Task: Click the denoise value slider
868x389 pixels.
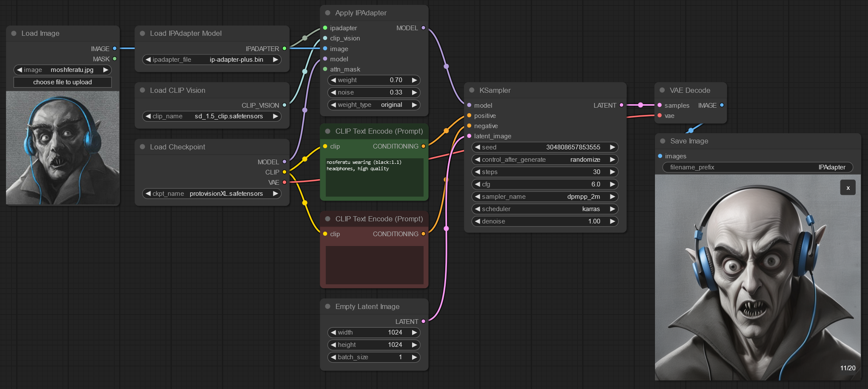Action: 545,221
